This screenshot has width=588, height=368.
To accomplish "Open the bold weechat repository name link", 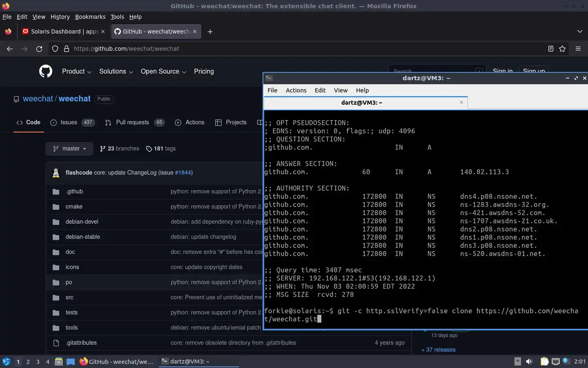I will [x=74, y=99].
